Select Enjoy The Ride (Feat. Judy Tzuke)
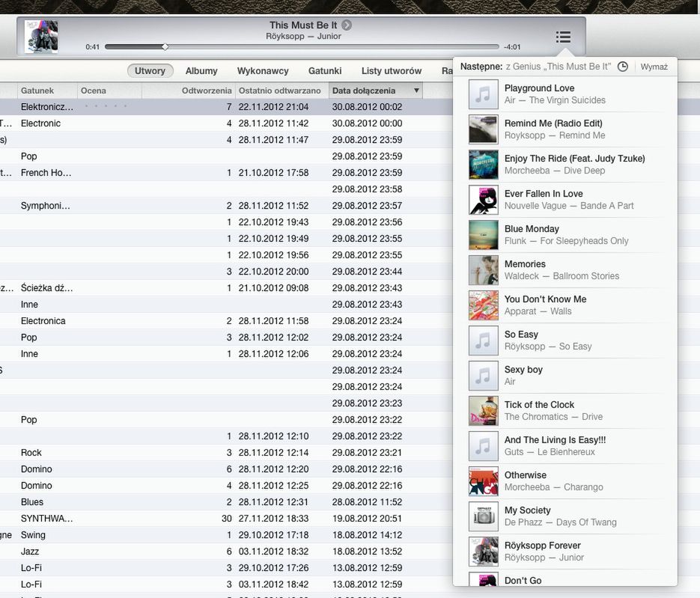 (566, 165)
